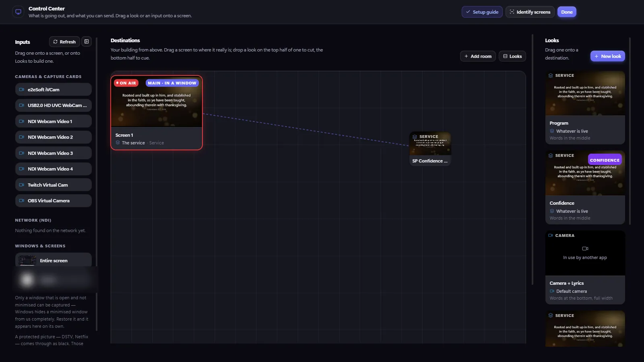This screenshot has width=644, height=362.
Task: Select USB2.0 HD UVC WebCam input
Action: tap(54, 105)
